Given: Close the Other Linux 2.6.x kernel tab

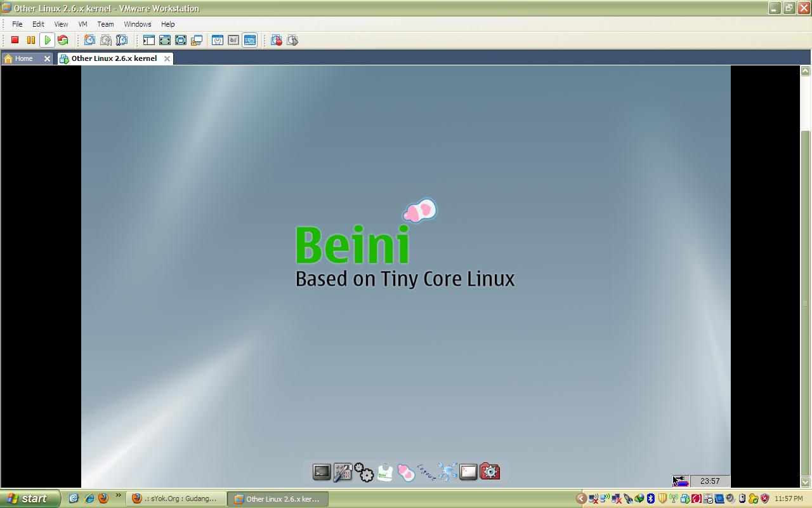Looking at the screenshot, I should pyautogui.click(x=167, y=58).
